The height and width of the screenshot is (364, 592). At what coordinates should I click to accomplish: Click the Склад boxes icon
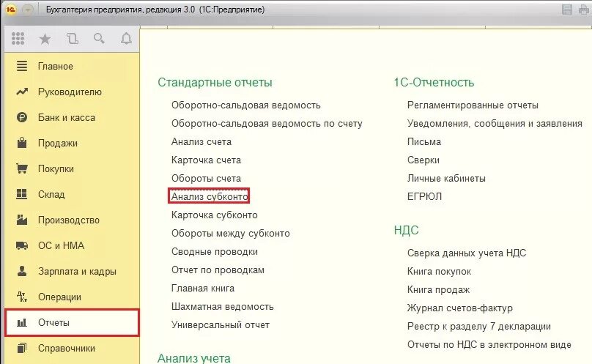point(22,194)
